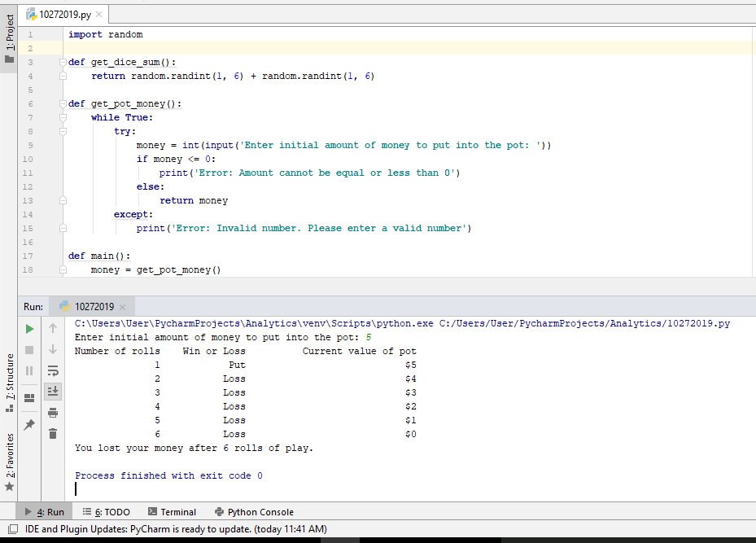Open the python.exe path link in console
The image size is (756, 543).
(x=254, y=323)
